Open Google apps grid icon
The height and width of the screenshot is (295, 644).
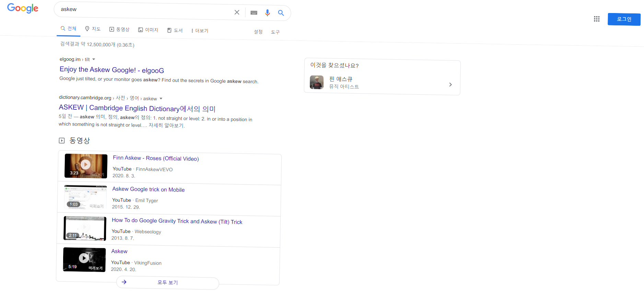[597, 19]
